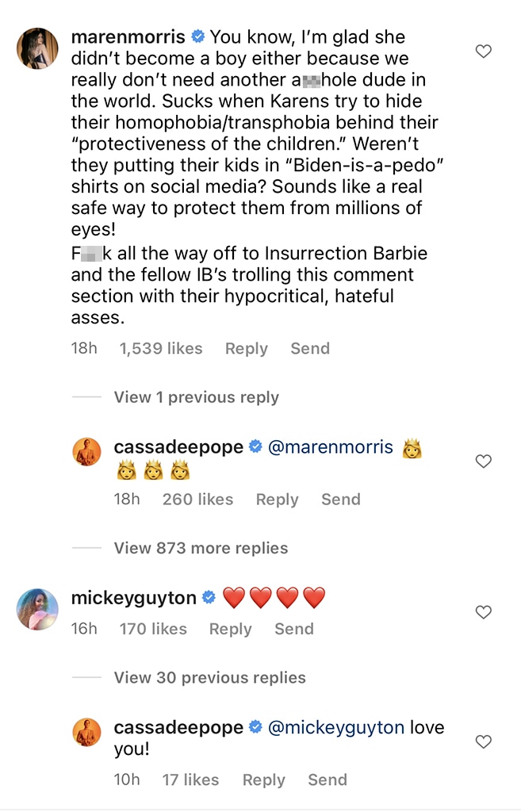The width and height of the screenshot is (521, 812).
Task: Like cassadeepope's crown emoji reply
Action: (483, 462)
